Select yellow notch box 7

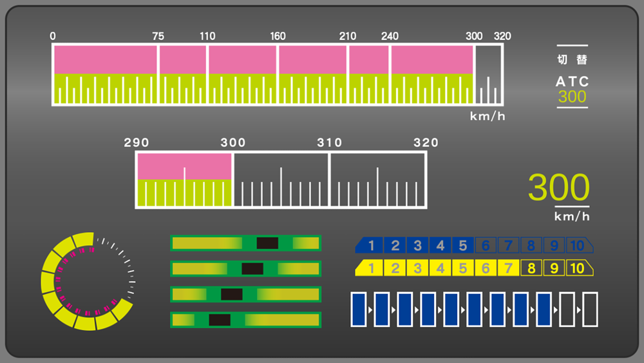tap(508, 268)
